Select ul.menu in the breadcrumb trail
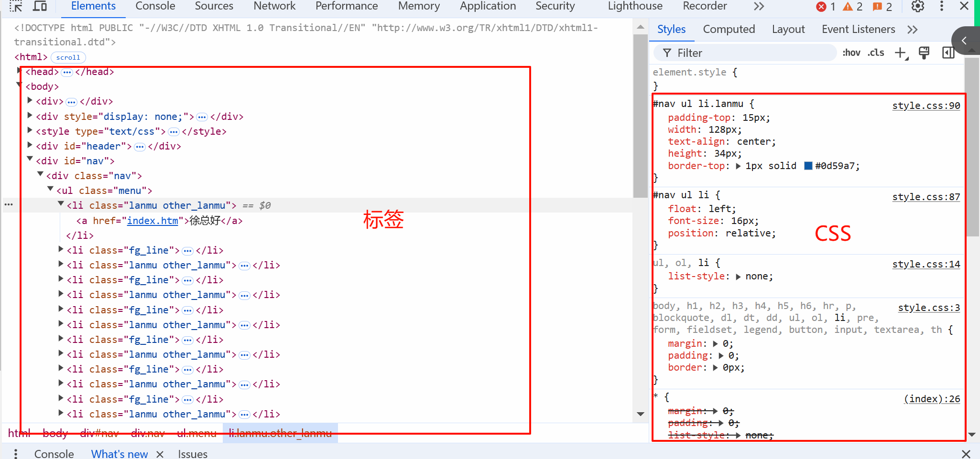 (196, 433)
